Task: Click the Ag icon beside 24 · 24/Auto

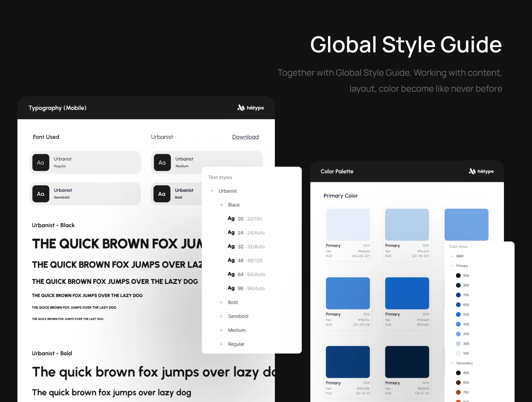Action: click(231, 232)
